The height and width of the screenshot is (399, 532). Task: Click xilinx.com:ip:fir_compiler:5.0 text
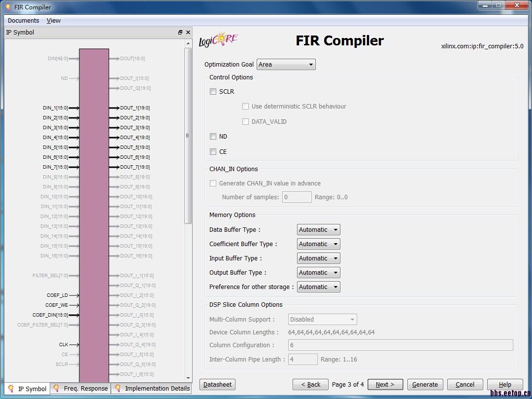click(482, 46)
